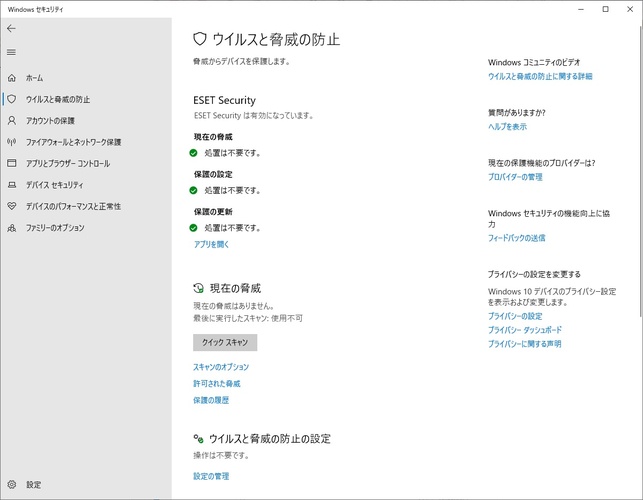Click the back arrow icon
This screenshot has height=500, width=643.
tap(11, 28)
